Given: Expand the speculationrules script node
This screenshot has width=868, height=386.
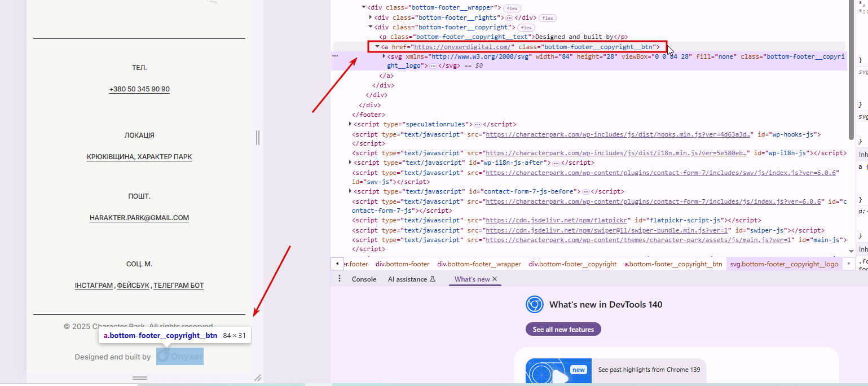Looking at the screenshot, I should 350,124.
